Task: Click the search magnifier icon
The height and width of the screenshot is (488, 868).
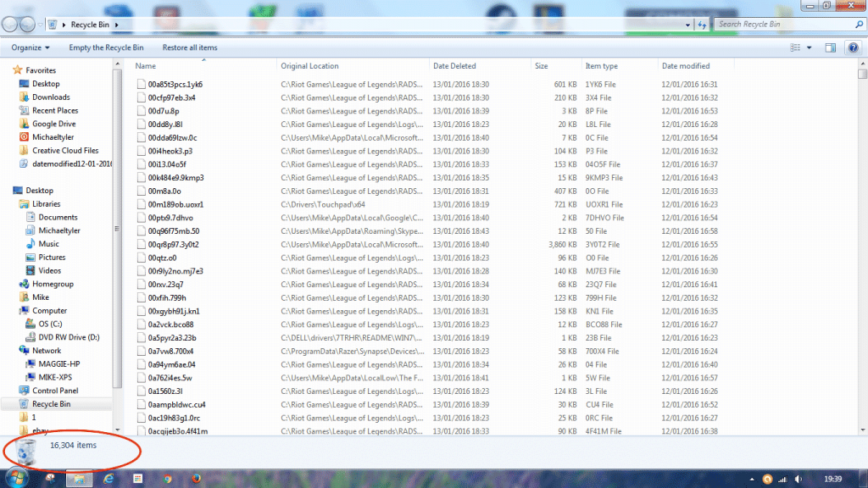Action: click(x=860, y=25)
